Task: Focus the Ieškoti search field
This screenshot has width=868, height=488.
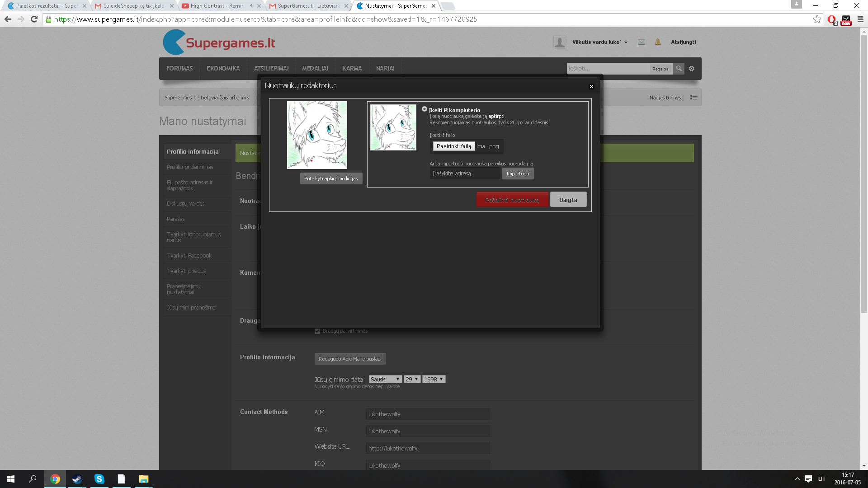Action: (608, 69)
